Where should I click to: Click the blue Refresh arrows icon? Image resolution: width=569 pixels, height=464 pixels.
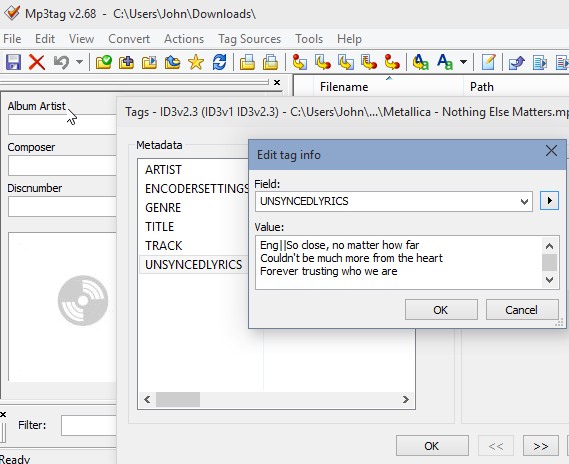219,62
